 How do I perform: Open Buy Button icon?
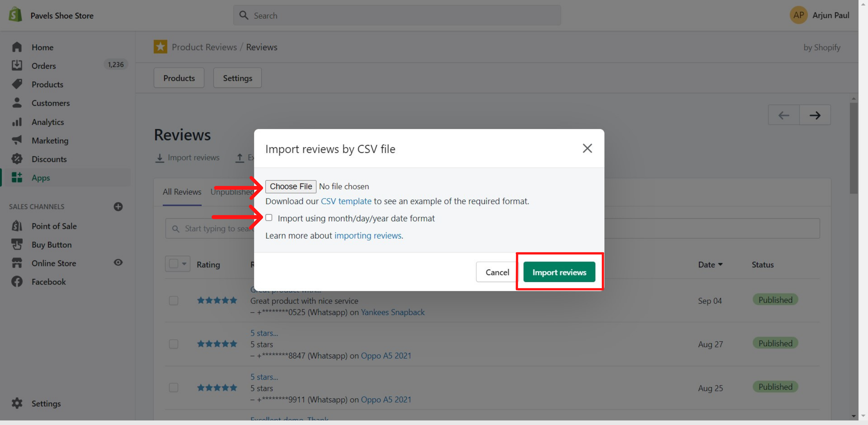pos(17,244)
